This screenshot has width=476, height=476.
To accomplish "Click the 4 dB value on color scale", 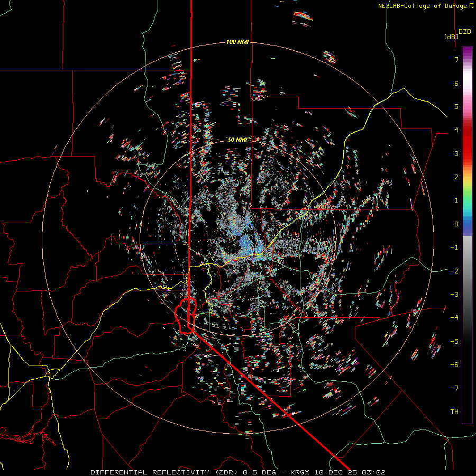I will (456, 130).
